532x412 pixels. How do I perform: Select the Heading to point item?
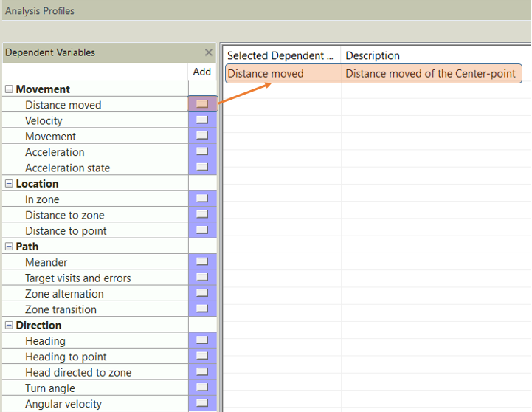pos(66,357)
